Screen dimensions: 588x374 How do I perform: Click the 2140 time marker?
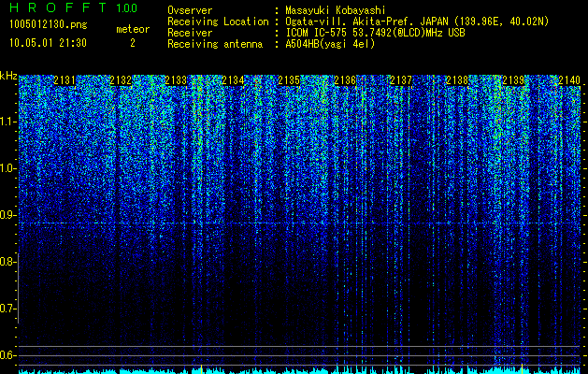coord(569,80)
